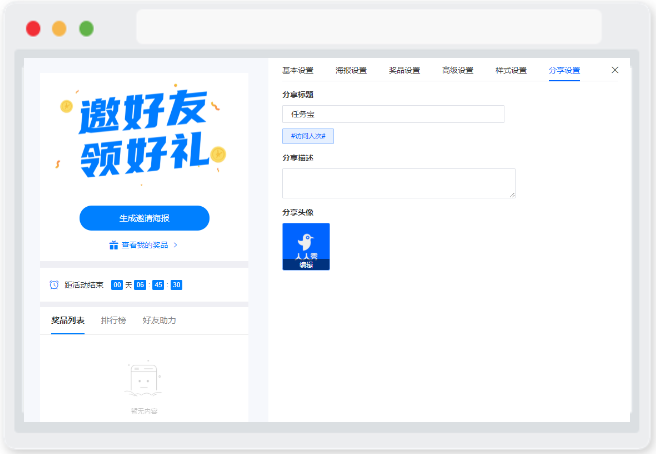Focus the 分享标题 input containing 任务宝
Image resolution: width=656 pixels, height=454 pixels.
(x=393, y=114)
